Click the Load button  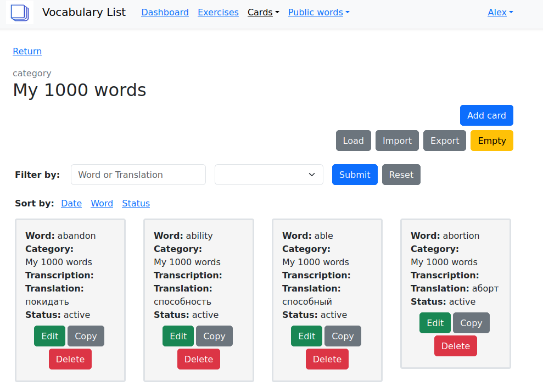coord(353,141)
